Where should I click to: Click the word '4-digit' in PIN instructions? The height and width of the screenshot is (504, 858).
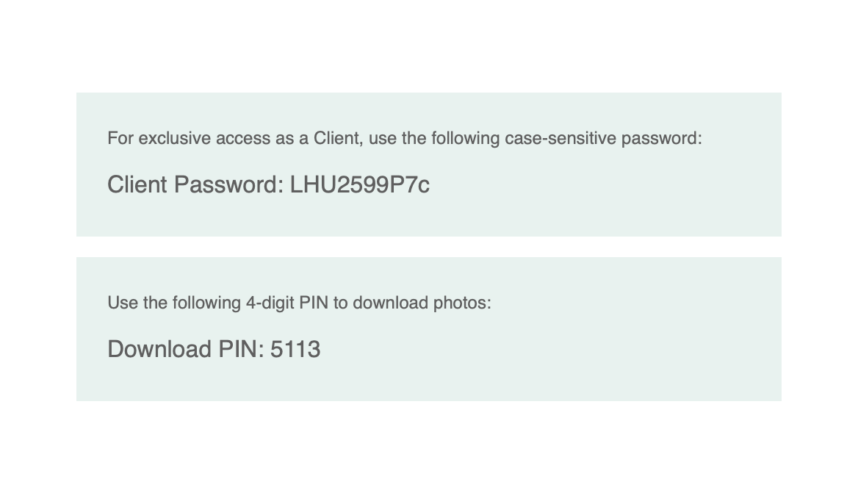click(270, 303)
